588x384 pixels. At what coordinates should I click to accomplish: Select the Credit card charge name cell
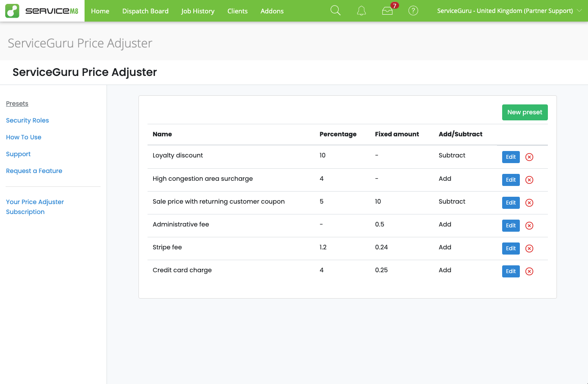tap(182, 270)
